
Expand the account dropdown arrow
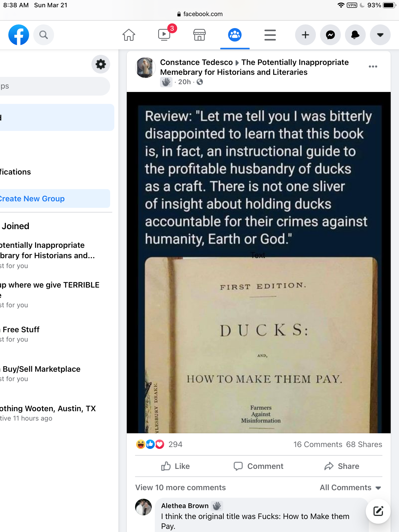(380, 35)
